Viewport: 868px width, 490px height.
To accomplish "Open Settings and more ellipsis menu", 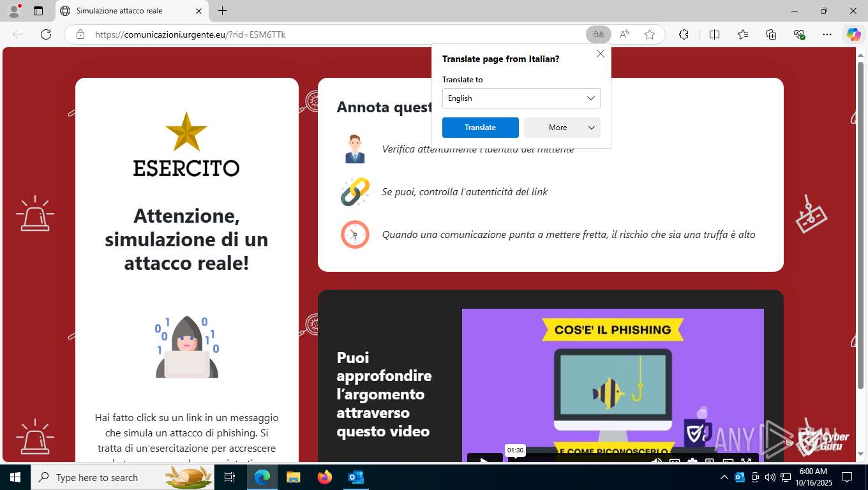I will [x=827, y=34].
